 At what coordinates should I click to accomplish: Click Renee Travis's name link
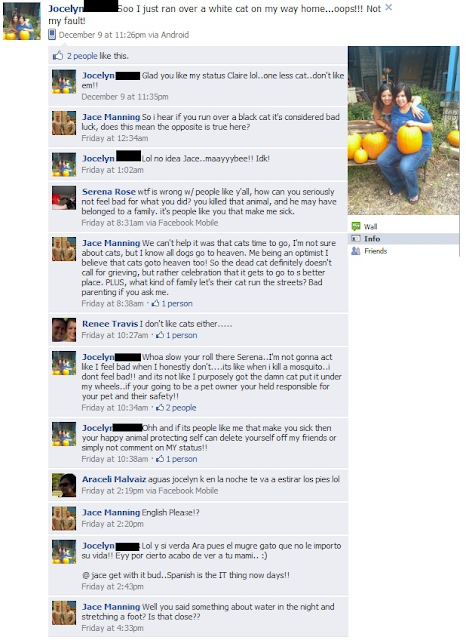[110, 324]
